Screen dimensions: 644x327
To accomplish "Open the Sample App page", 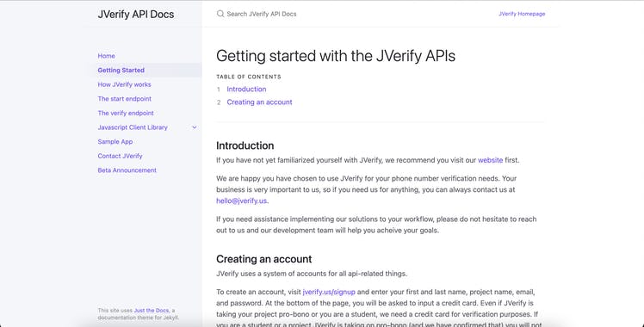I will coord(115,141).
